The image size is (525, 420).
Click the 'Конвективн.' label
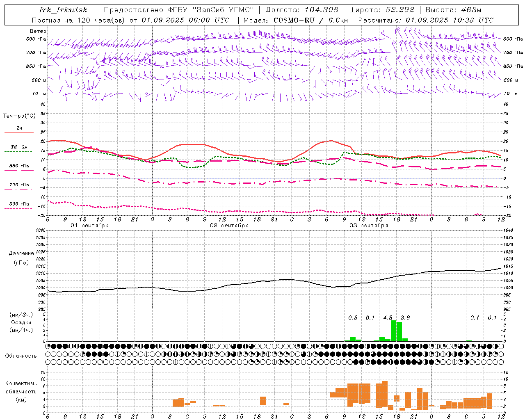21,383
